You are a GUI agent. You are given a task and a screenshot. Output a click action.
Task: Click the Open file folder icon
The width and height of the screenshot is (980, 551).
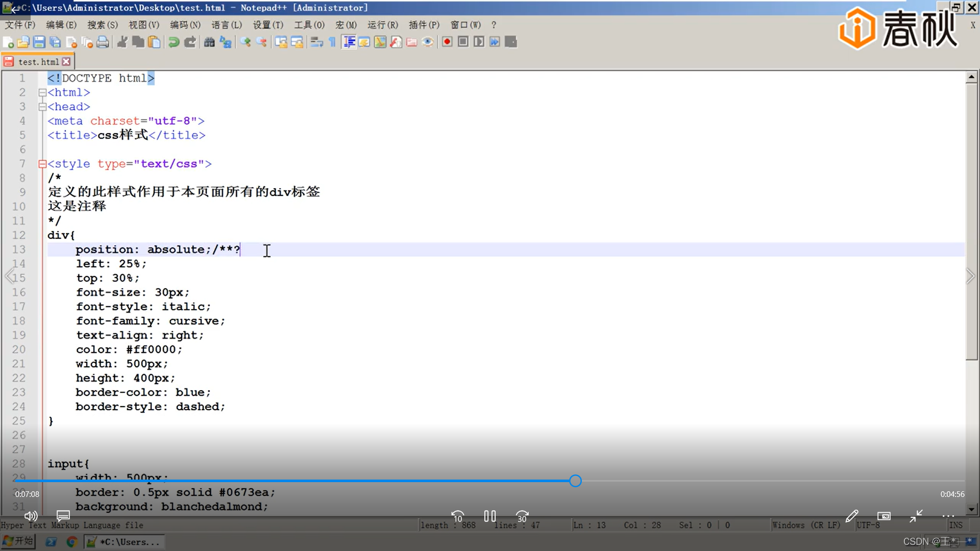tap(23, 42)
